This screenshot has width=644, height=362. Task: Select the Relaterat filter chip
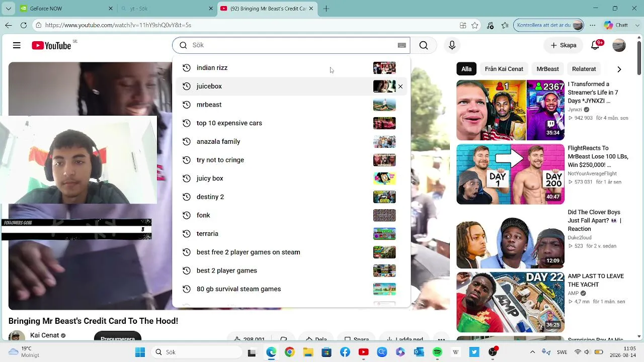pos(584,69)
